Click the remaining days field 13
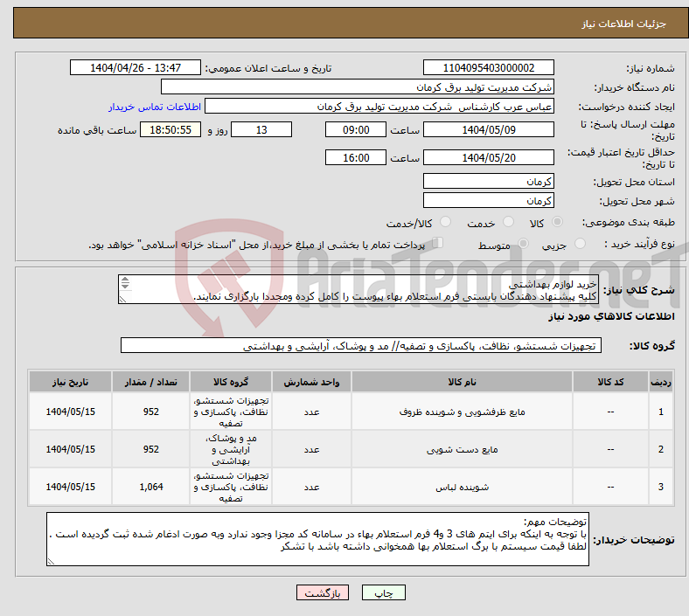The width and height of the screenshot is (689, 616). pyautogui.click(x=261, y=130)
